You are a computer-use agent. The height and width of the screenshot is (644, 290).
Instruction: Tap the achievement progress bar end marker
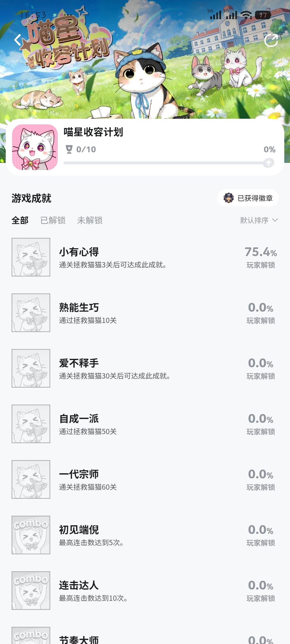(x=268, y=163)
